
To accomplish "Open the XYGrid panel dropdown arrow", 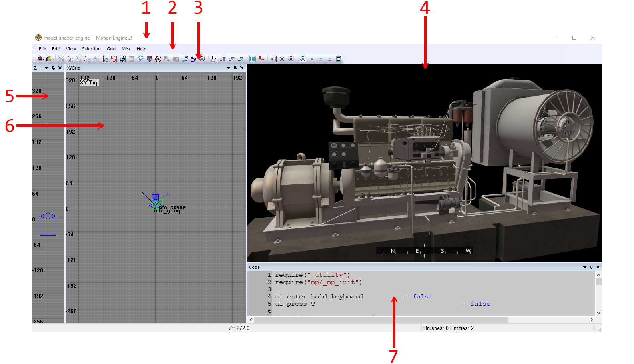I will pos(228,68).
